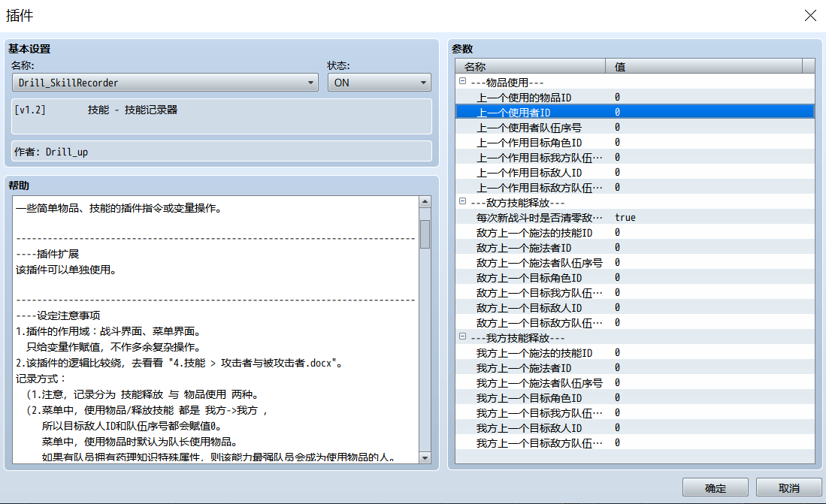Viewport: 826px width, 504px height.
Task: Select the 上一个作用目标我方队伍… row
Action: tap(635, 158)
